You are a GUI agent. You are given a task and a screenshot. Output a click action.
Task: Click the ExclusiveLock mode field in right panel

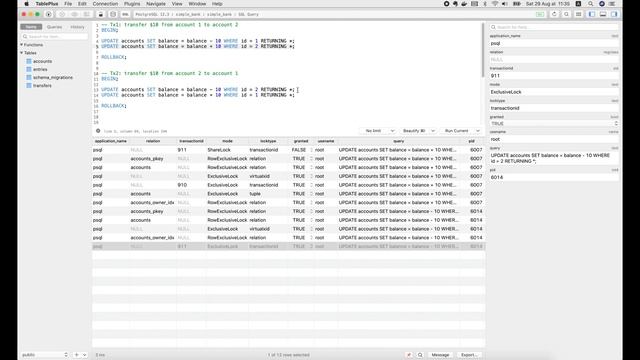(554, 92)
